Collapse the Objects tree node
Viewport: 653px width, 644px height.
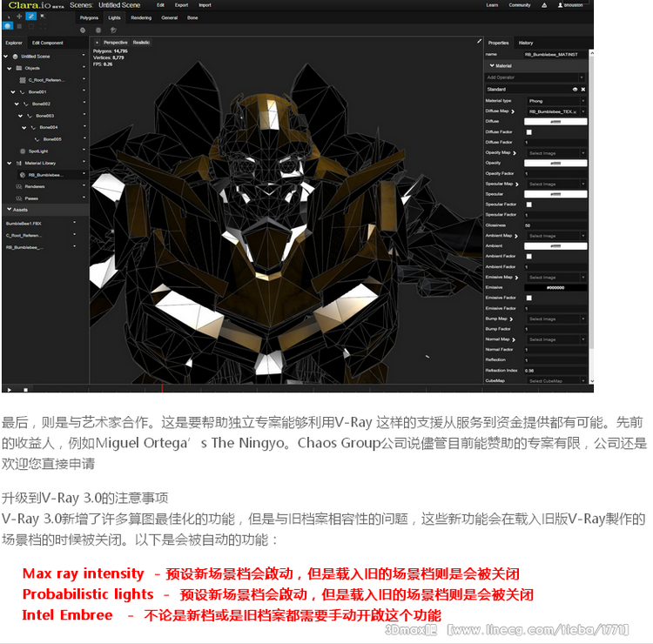(x=10, y=68)
